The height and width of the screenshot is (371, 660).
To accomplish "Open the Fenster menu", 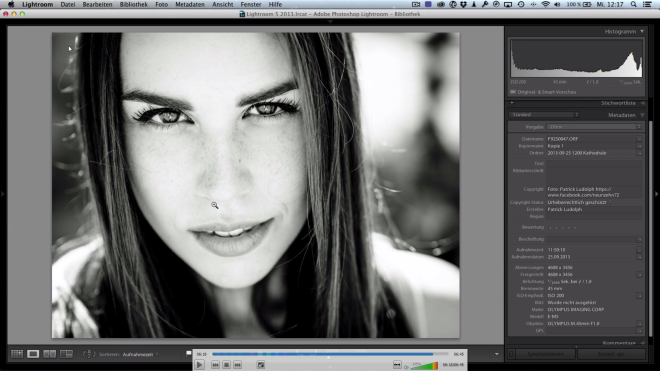I will coord(251,4).
